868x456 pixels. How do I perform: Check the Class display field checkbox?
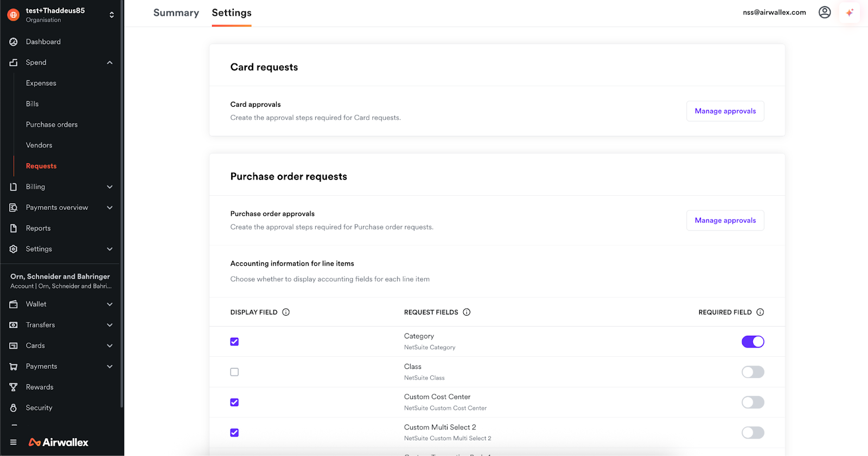pos(234,372)
